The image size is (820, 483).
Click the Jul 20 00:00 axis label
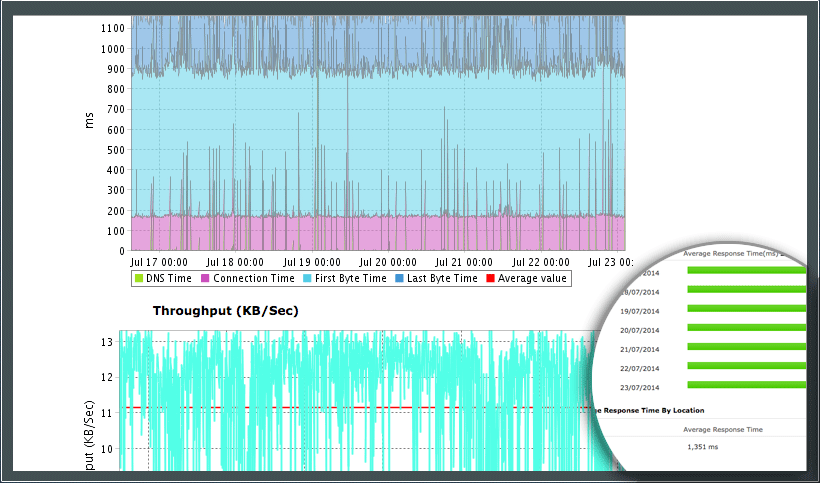pyautogui.click(x=388, y=262)
